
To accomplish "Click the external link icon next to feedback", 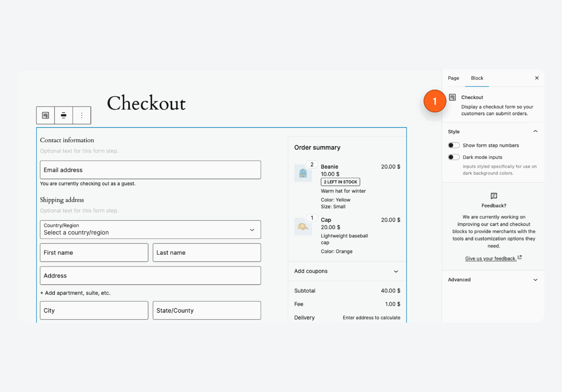I will [x=520, y=257].
